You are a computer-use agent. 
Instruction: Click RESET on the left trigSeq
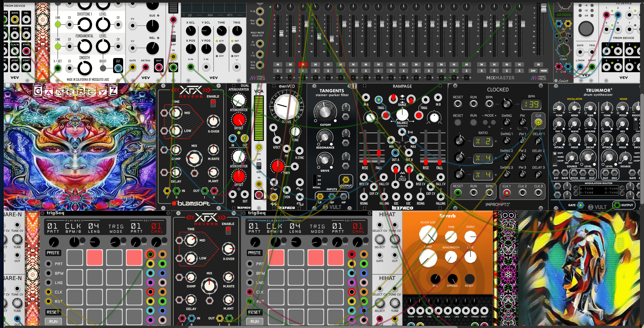(x=53, y=312)
